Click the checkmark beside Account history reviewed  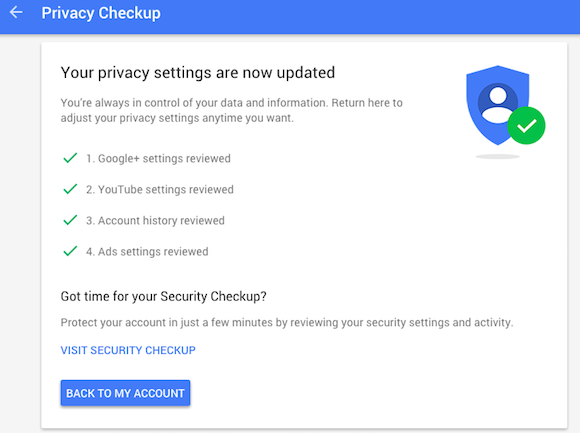(x=70, y=220)
